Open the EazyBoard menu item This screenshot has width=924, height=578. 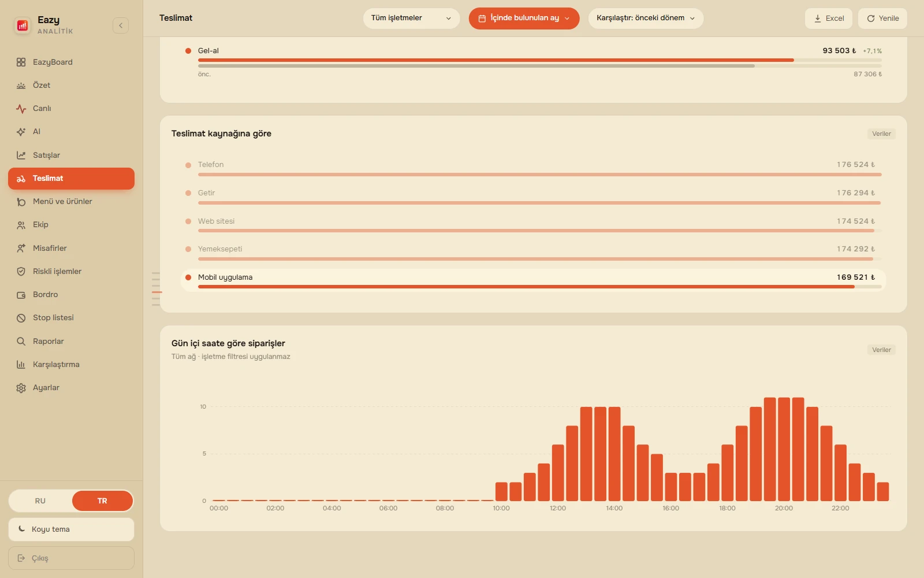coord(71,62)
